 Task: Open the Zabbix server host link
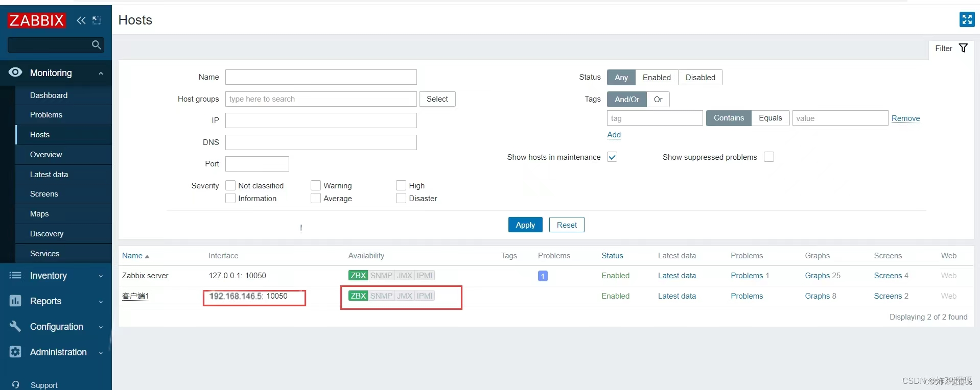[x=145, y=276]
